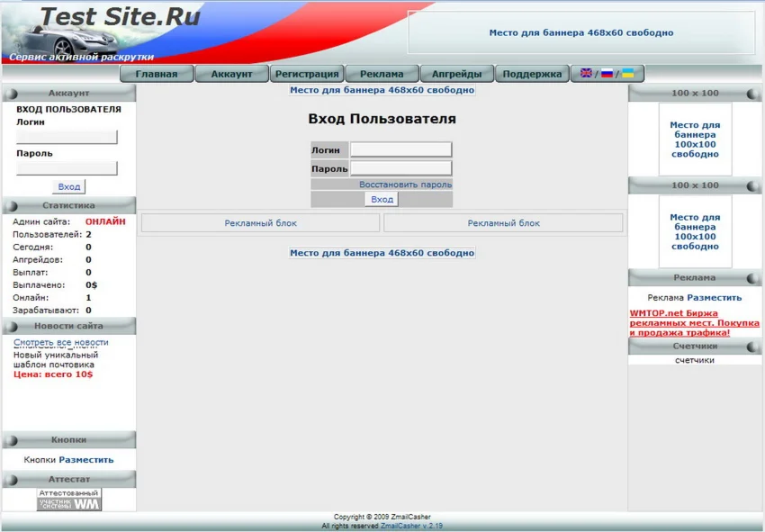Click banner placeholder above Вход Пользователя heading

pyautogui.click(x=382, y=90)
